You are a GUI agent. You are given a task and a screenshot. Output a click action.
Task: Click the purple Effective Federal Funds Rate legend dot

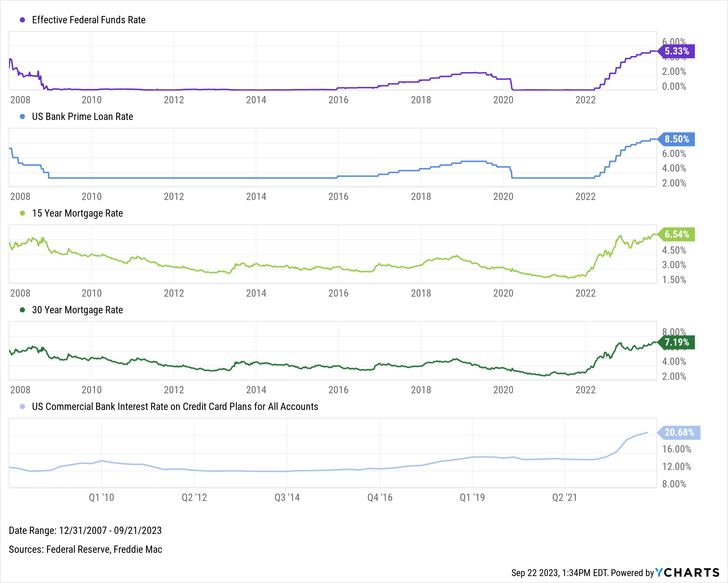click(22, 20)
